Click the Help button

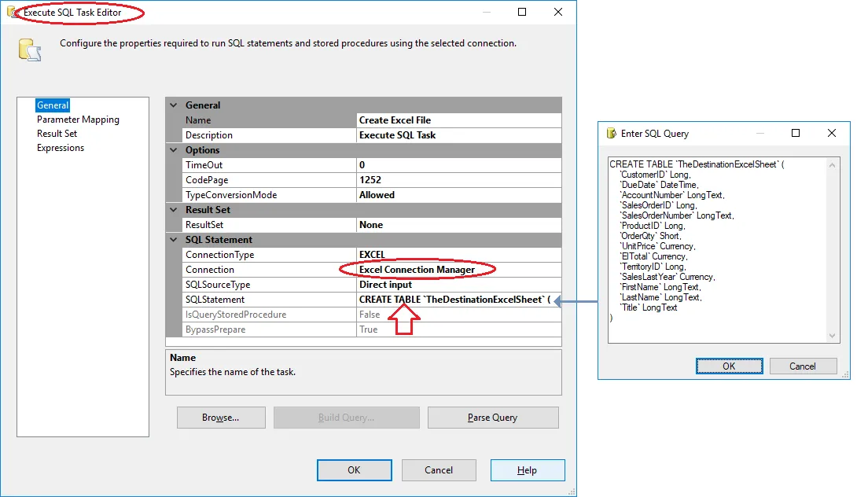click(x=528, y=470)
